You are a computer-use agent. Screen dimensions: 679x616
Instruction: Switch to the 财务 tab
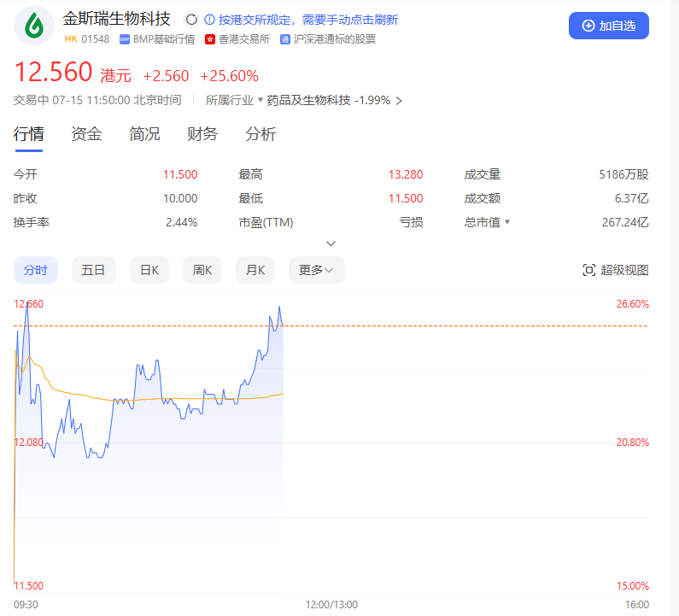[202, 134]
